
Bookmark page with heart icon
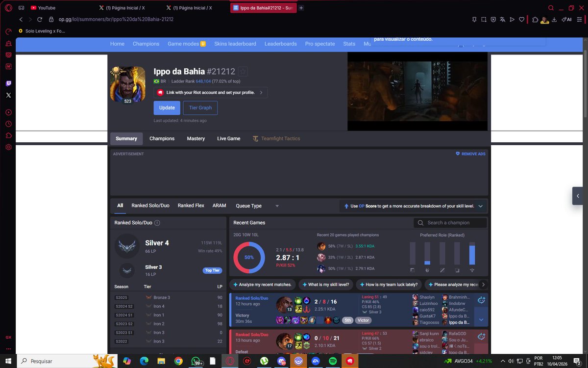522,19
